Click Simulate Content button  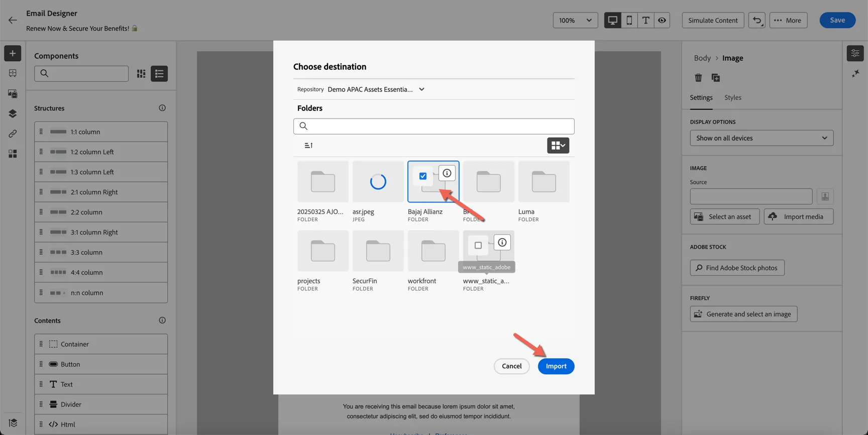pos(713,20)
